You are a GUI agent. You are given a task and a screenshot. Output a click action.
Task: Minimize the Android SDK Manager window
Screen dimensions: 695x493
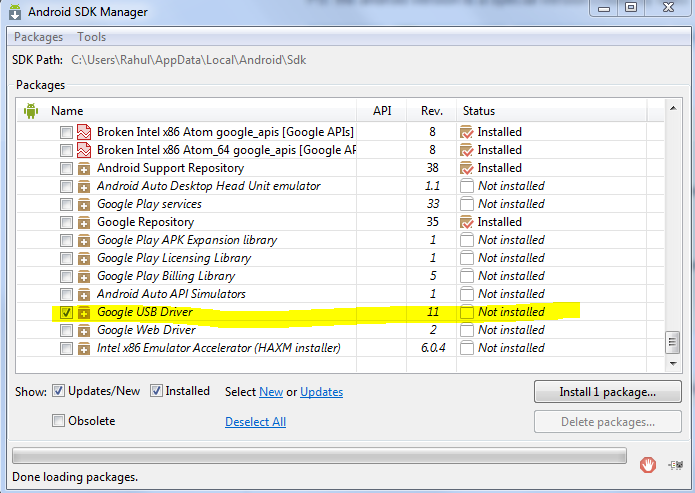tap(604, 8)
